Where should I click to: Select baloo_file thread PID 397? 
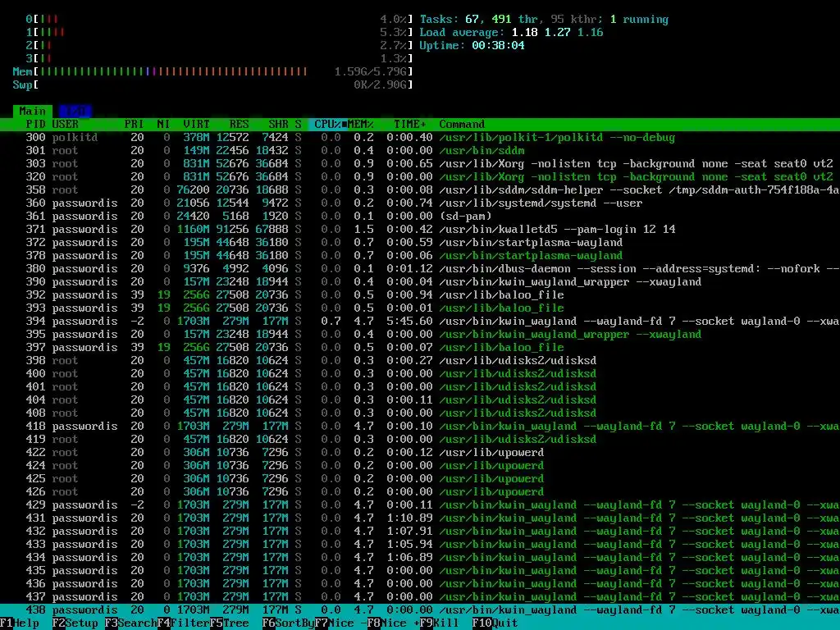coord(420,348)
